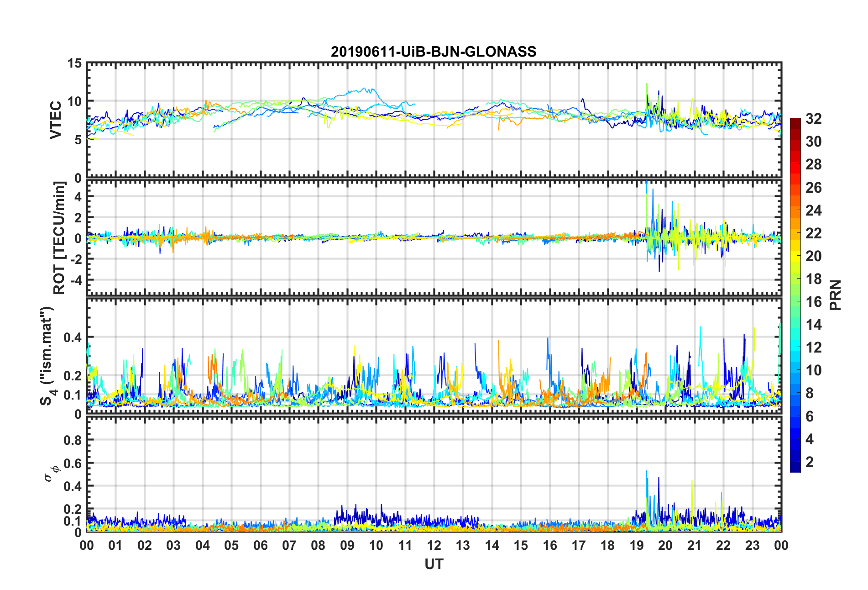Click the S4 ("ism.mat") axis label
Screen dimensions: 868x590
pyautogui.click(x=48, y=356)
